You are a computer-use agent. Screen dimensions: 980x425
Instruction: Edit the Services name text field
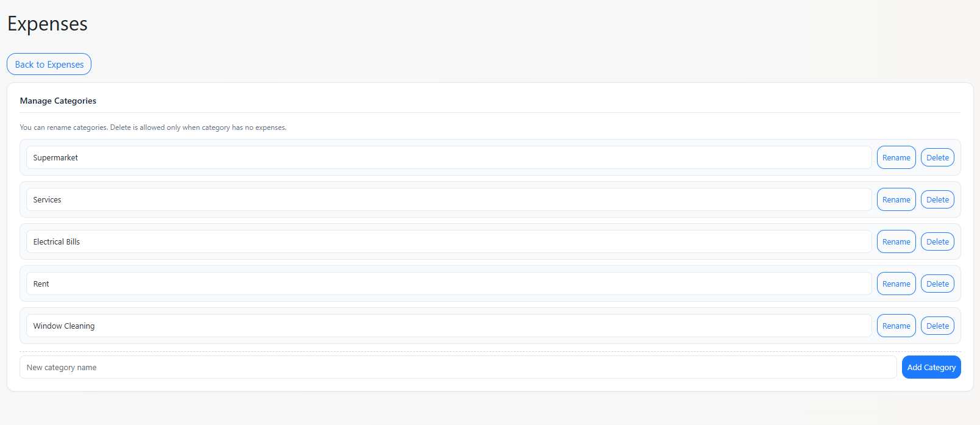[449, 199]
